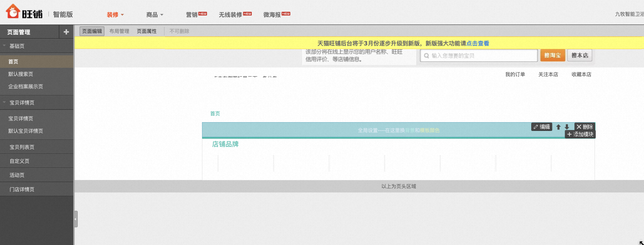Open the 点击查看 link in banner
Viewport: 644px width, 245px height.
[x=478, y=43]
